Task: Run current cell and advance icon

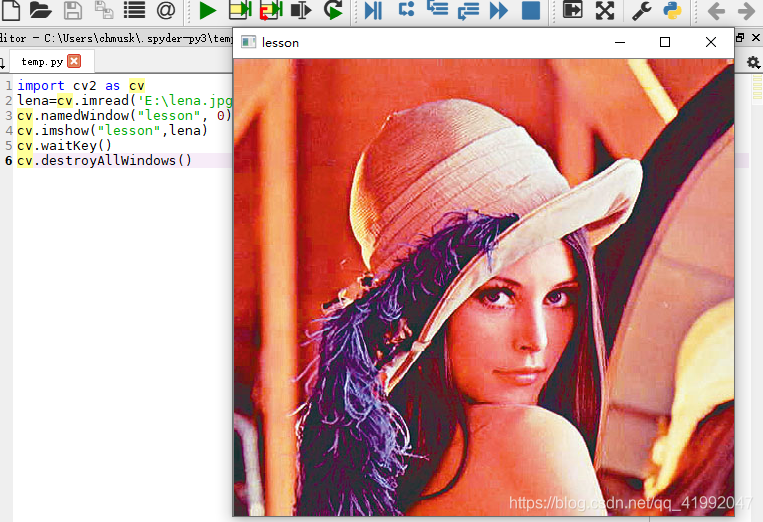Action: (271, 10)
